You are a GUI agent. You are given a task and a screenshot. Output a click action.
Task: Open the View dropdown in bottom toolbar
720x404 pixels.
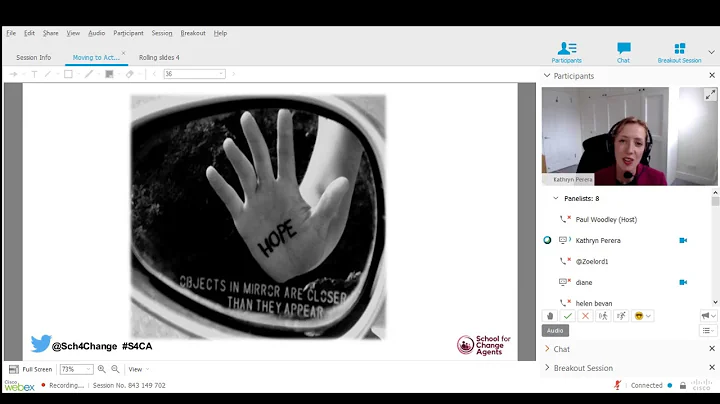pos(139,369)
